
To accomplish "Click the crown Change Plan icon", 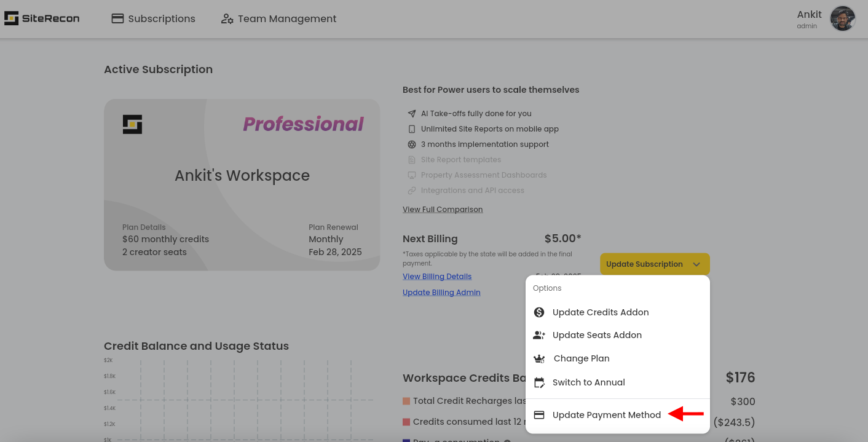I will (x=539, y=358).
